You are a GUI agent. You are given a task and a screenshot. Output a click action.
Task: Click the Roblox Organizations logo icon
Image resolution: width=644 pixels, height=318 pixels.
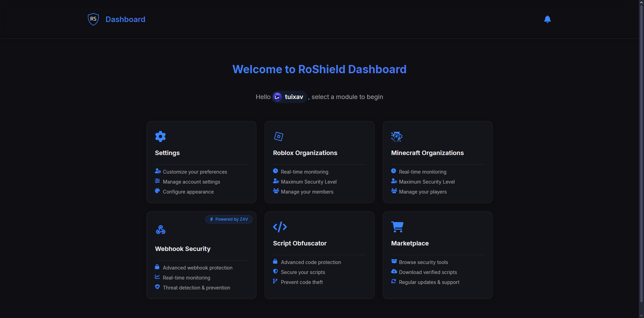click(279, 136)
